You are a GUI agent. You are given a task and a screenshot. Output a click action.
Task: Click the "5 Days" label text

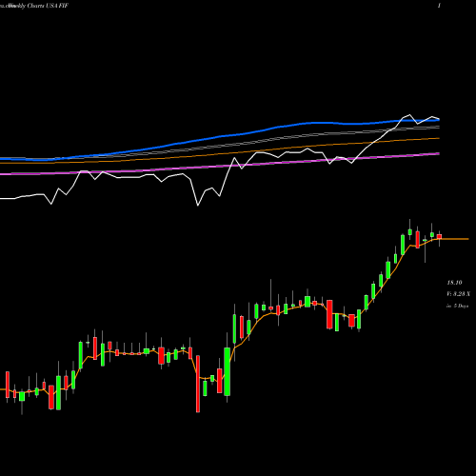[x=461, y=307]
